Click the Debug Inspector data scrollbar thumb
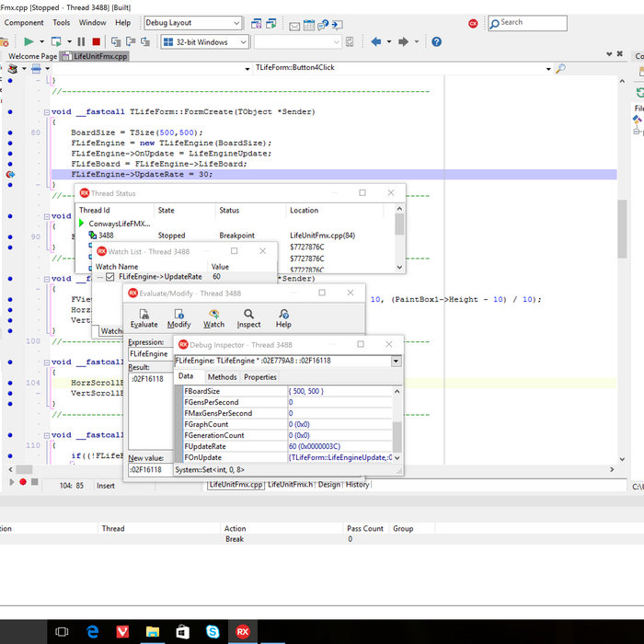644x644 pixels. (x=397, y=437)
